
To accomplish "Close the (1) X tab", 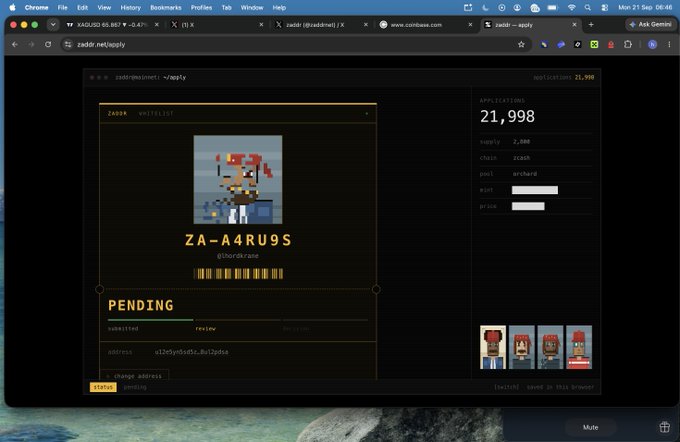I will pyautogui.click(x=261, y=25).
